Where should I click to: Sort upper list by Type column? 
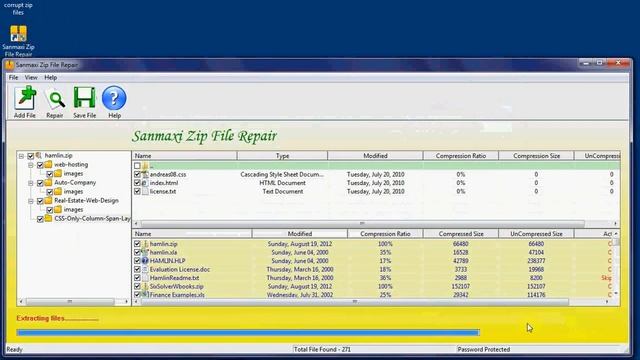click(x=282, y=156)
